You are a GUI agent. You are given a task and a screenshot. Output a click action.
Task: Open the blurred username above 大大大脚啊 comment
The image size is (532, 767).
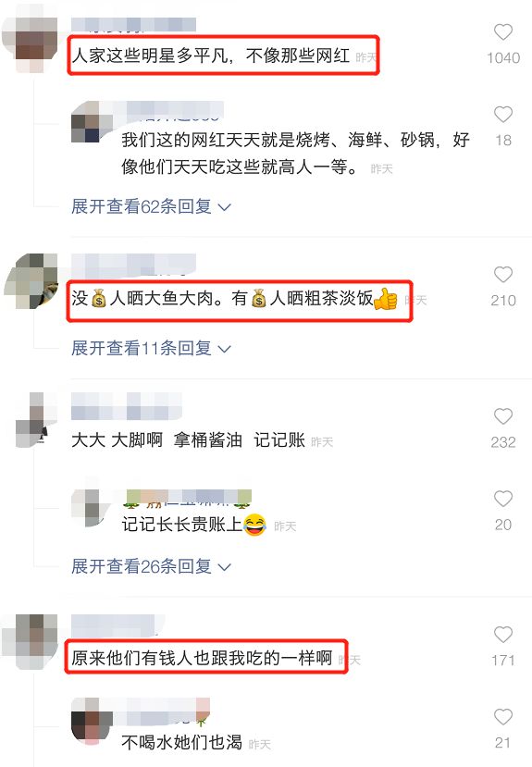click(126, 406)
